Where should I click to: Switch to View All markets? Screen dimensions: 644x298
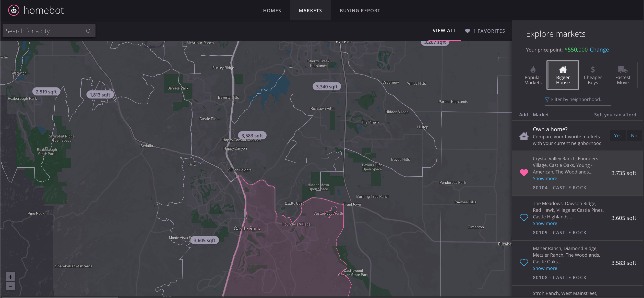click(x=444, y=31)
